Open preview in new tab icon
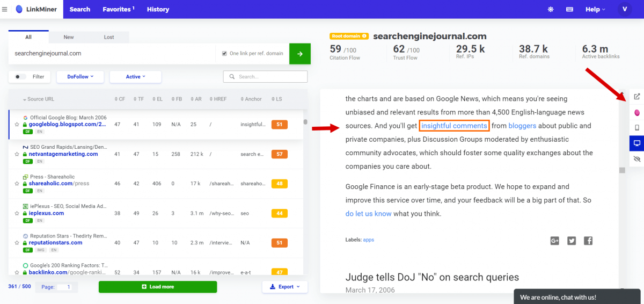This screenshot has width=644, height=304. tap(636, 97)
